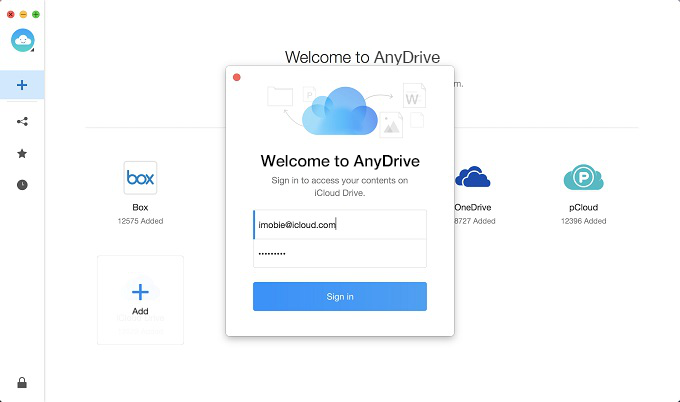Open the History clock in sidebar

[x=22, y=185]
